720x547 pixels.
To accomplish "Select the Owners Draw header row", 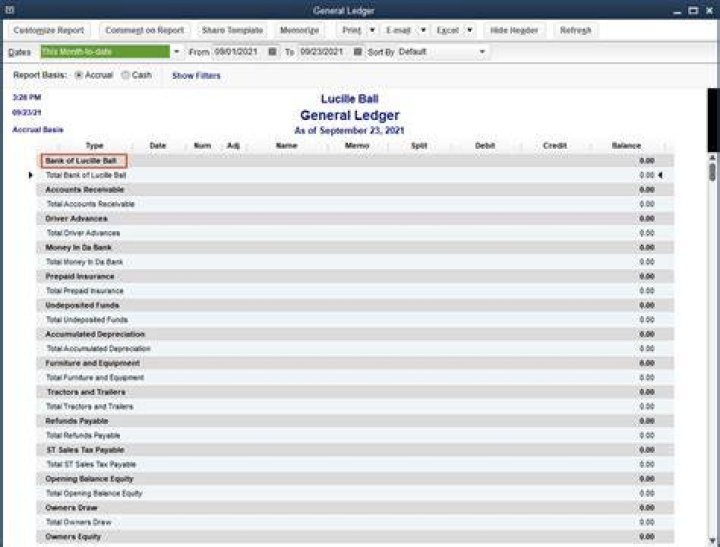I will point(355,508).
